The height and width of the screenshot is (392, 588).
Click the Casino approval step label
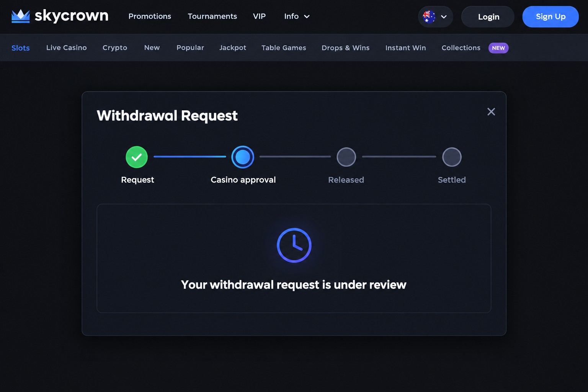[x=243, y=180]
